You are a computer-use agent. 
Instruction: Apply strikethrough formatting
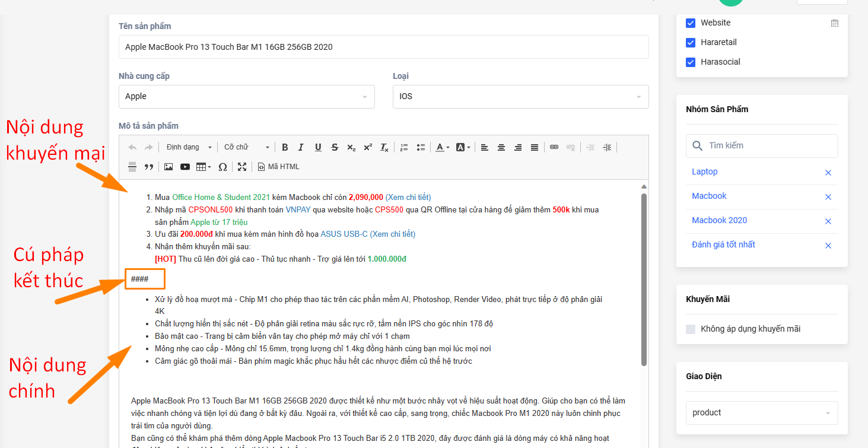[x=335, y=147]
